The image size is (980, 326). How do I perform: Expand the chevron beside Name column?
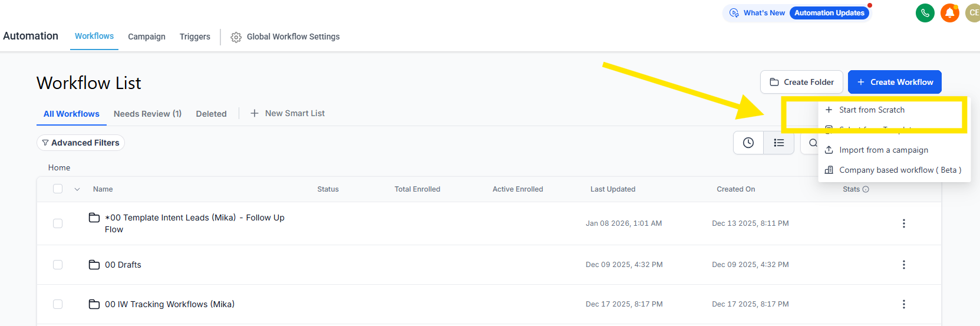(x=77, y=189)
